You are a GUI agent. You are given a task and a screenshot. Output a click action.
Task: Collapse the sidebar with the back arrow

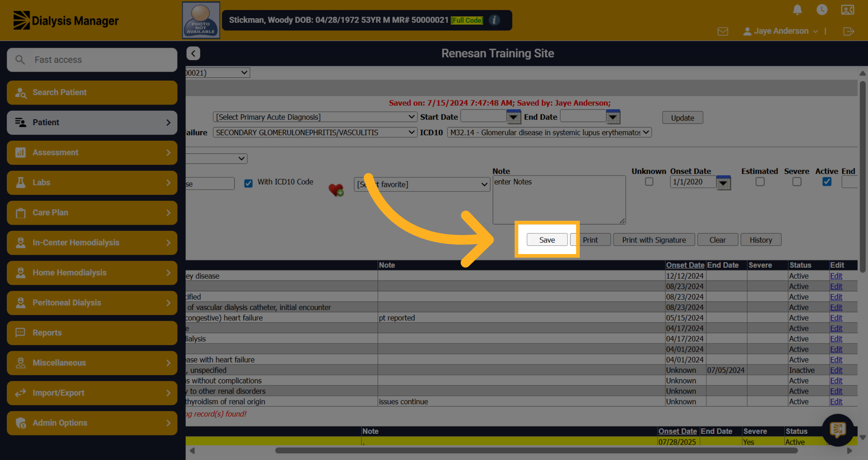(x=193, y=54)
